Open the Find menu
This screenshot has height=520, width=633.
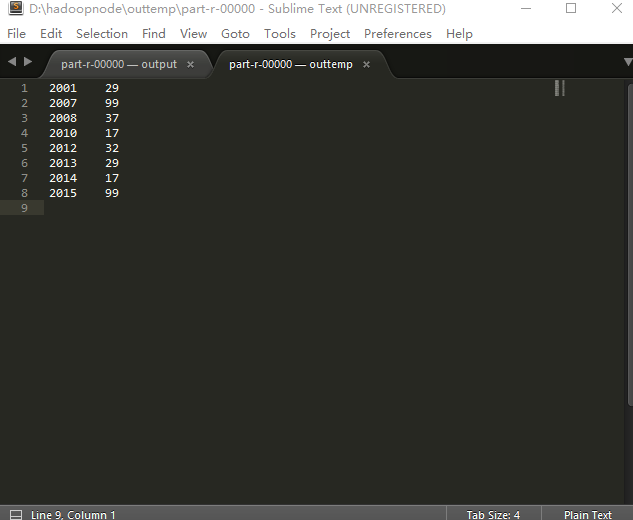[x=153, y=34]
